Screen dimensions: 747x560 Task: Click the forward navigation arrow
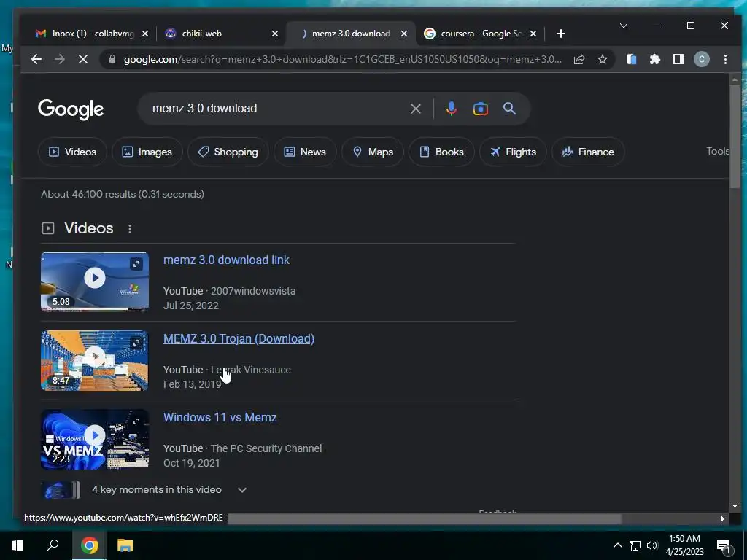tap(60, 59)
